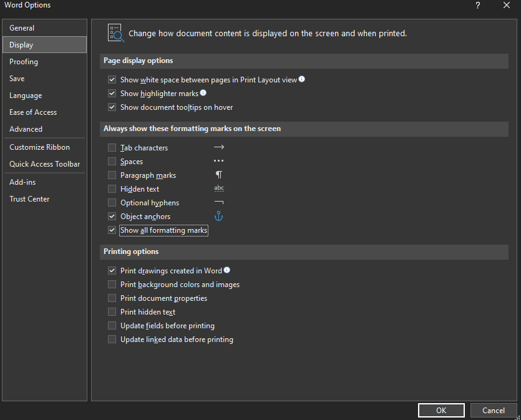Check the Paragraph marks option
Viewport: 521px width, 420px height.
tap(112, 175)
